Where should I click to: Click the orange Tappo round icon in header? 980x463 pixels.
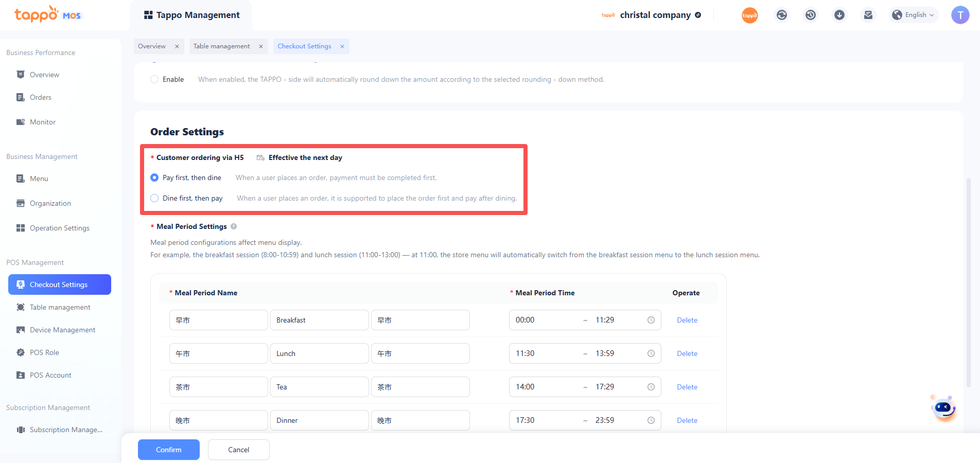749,15
